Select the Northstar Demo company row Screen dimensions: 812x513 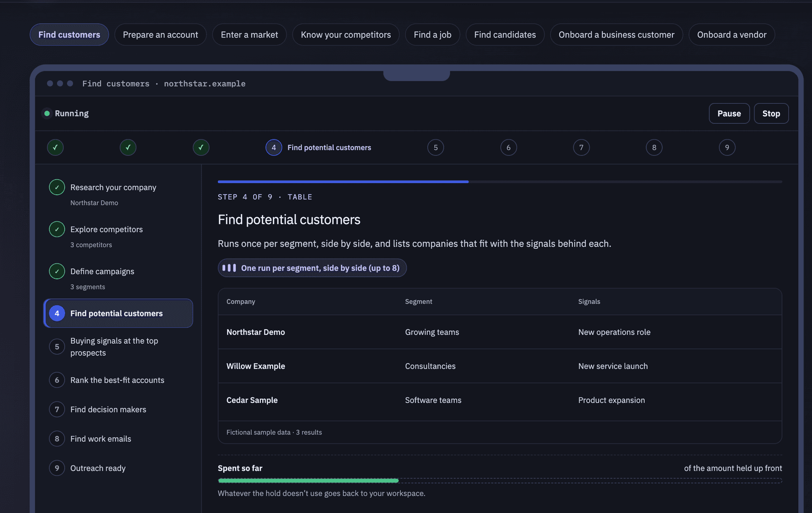point(500,332)
